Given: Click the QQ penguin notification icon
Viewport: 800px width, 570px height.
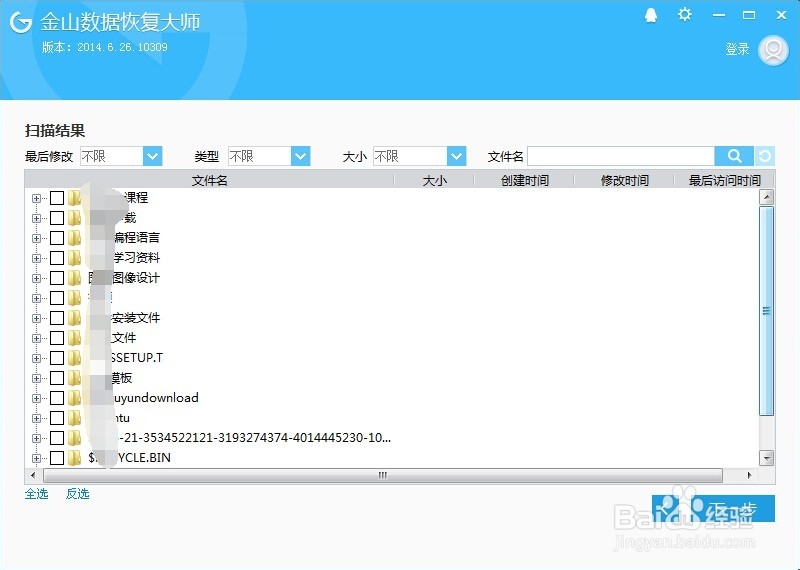Looking at the screenshot, I should [x=651, y=15].
